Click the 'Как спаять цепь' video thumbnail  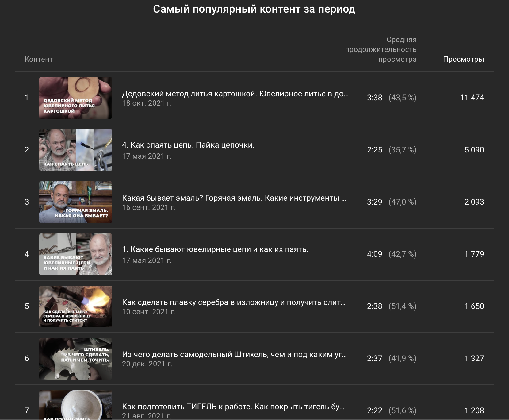coord(75,150)
